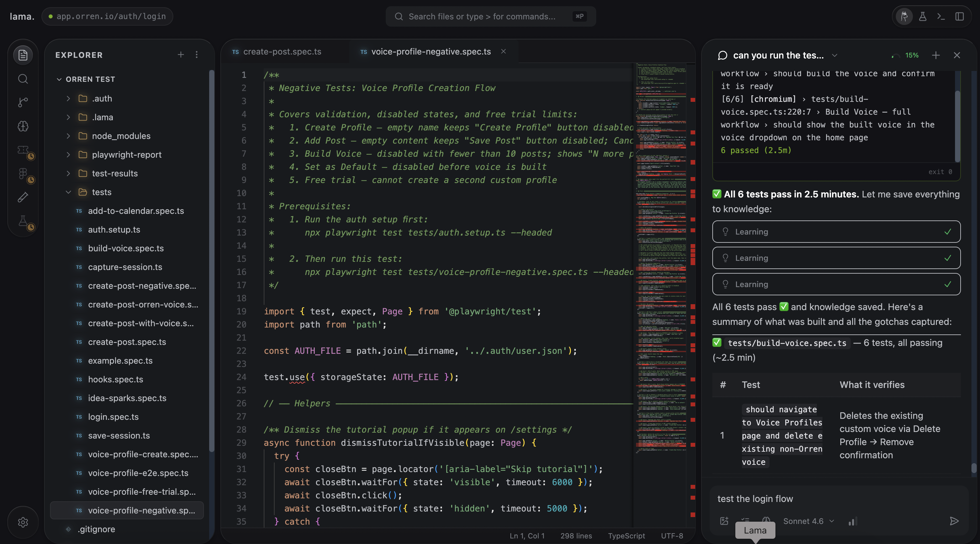The width and height of the screenshot is (980, 544).
Task: Toggle the effort level bars indicator
Action: (852, 522)
